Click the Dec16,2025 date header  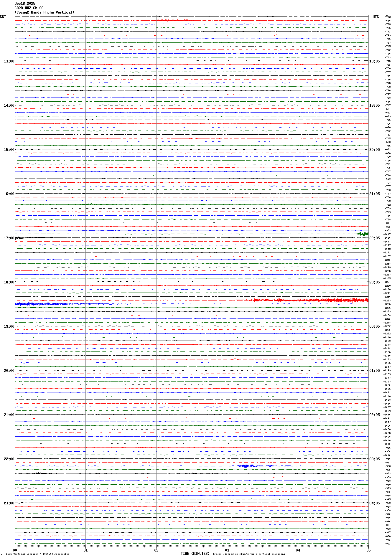click(25, 4)
